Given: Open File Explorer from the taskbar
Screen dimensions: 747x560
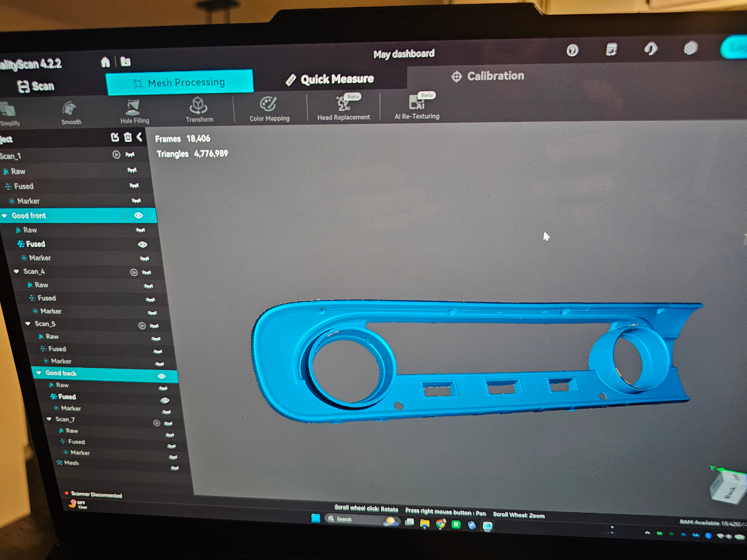Looking at the screenshot, I should 424,523.
